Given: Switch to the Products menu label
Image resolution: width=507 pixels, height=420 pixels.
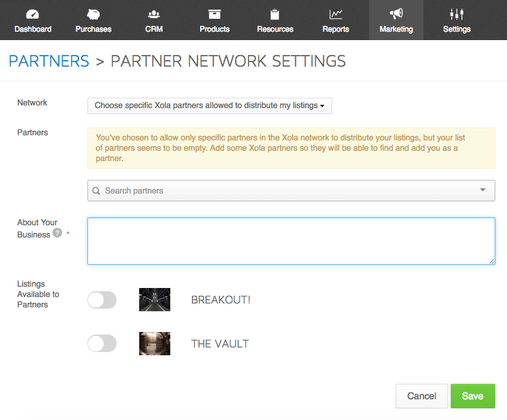Looking at the screenshot, I should click(215, 29).
